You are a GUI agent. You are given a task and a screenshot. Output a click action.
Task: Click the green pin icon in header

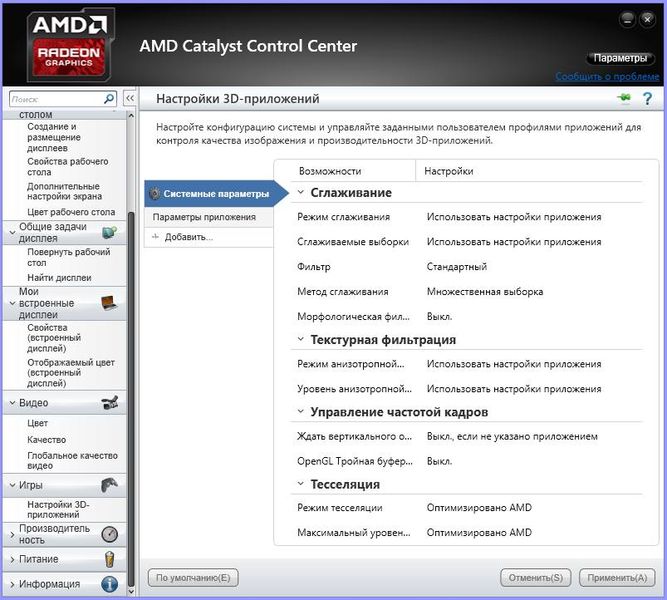pyautogui.click(x=624, y=98)
